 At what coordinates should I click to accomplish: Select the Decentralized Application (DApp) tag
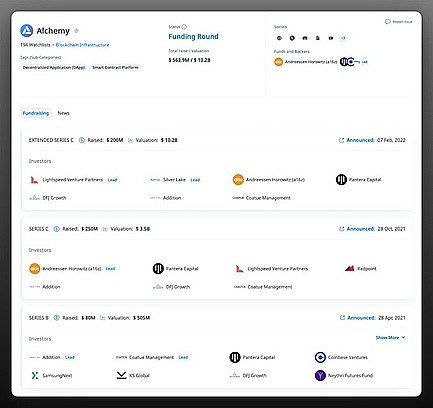click(54, 67)
